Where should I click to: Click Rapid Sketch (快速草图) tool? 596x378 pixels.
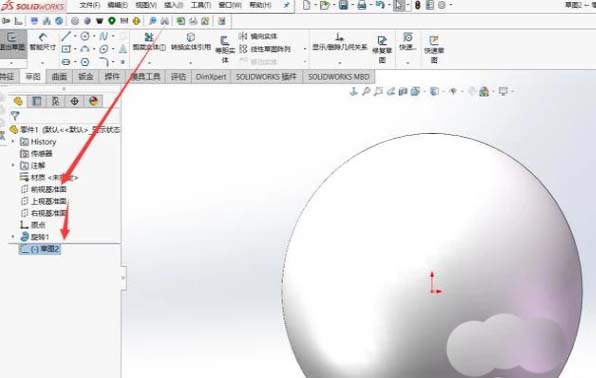tap(434, 49)
